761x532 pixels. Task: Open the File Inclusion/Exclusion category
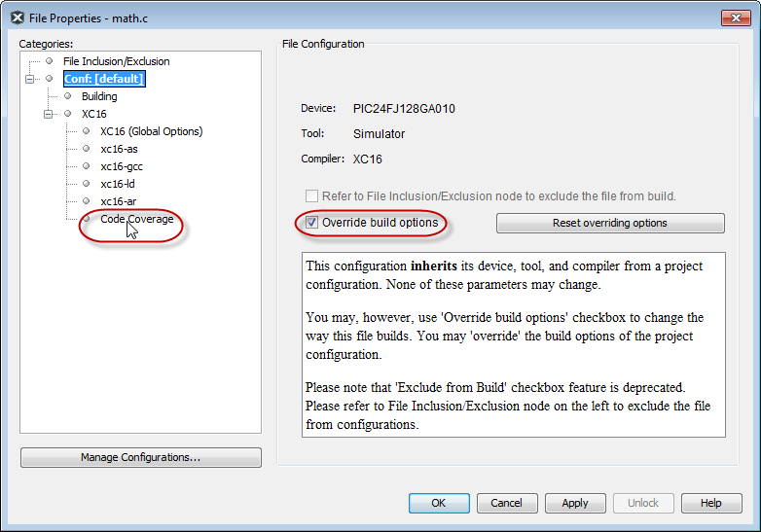[x=117, y=61]
